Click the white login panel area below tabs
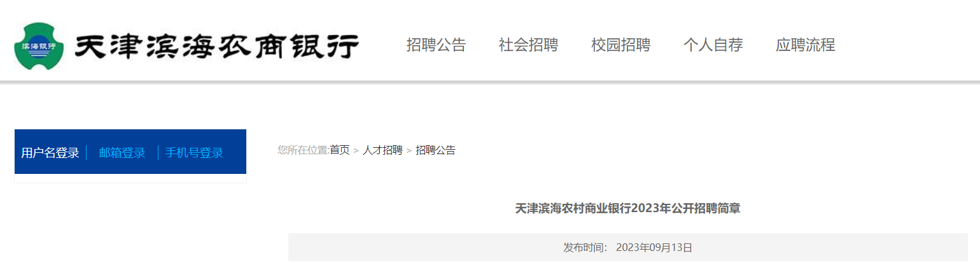Image resolution: width=980 pixels, height=272 pixels. coord(130,178)
